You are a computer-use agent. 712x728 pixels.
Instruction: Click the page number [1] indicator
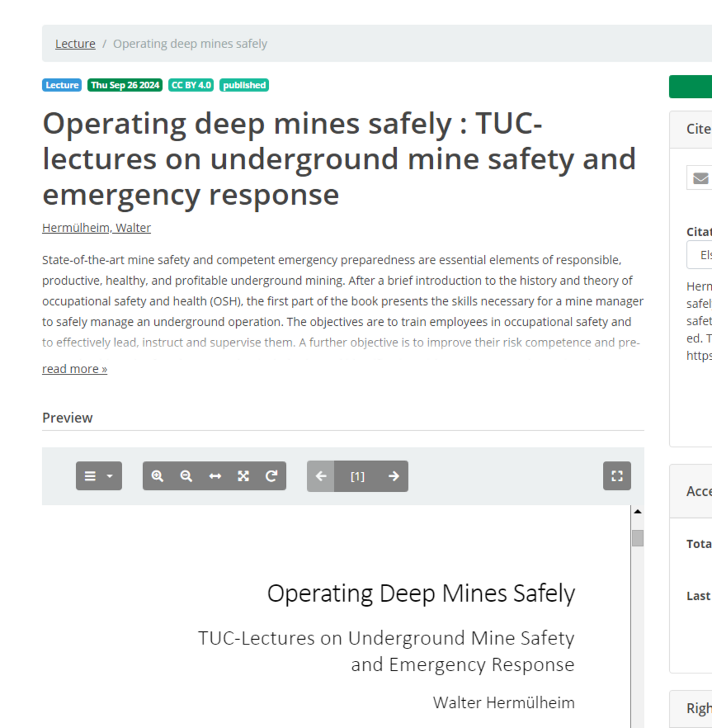coord(357,476)
